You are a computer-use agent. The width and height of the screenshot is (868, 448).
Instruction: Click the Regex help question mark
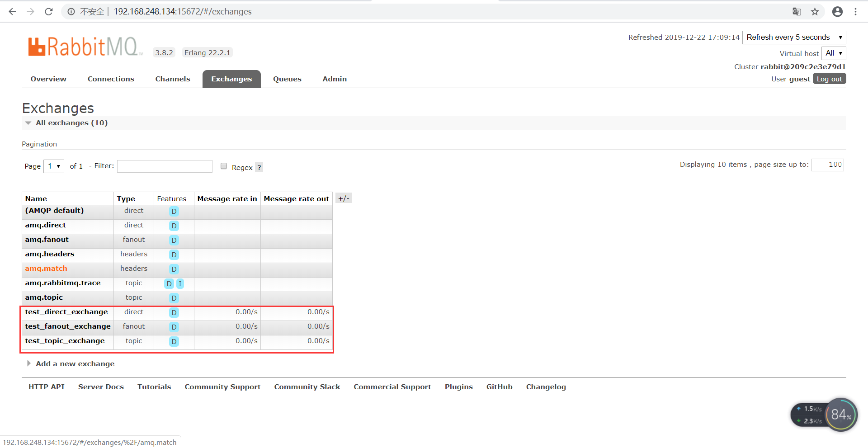[259, 167]
